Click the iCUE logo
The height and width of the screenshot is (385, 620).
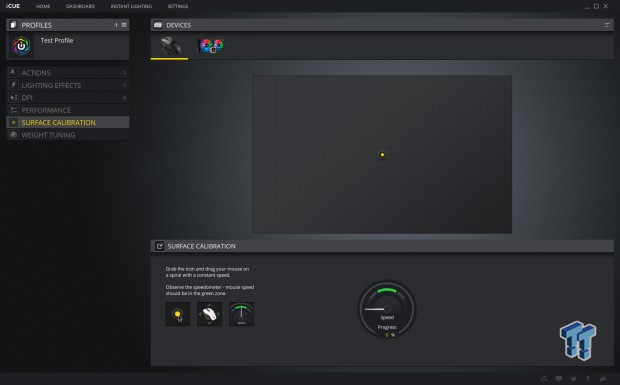[x=13, y=6]
